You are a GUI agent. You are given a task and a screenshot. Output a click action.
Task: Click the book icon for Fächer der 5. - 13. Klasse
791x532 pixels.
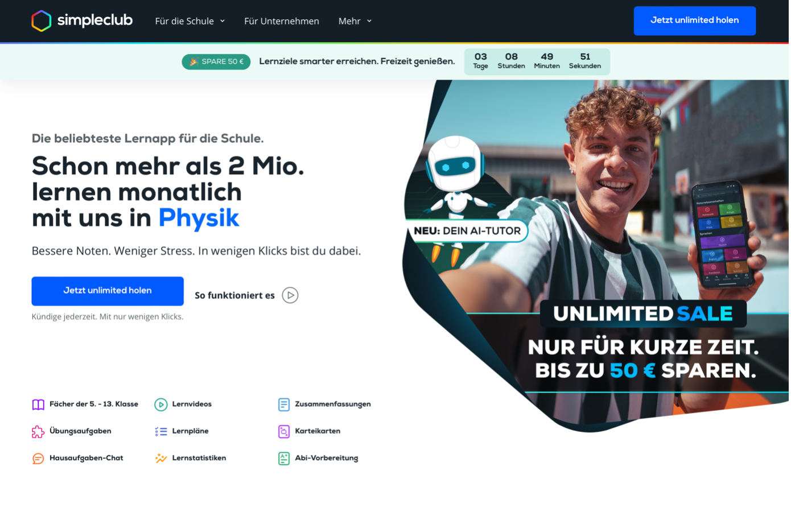point(38,406)
